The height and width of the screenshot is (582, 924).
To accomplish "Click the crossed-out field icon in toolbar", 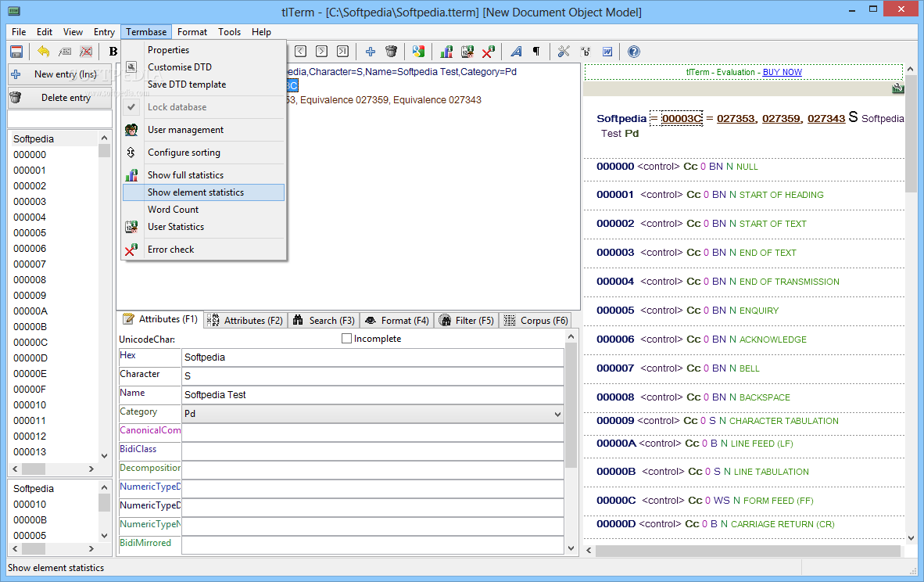I will (86, 52).
